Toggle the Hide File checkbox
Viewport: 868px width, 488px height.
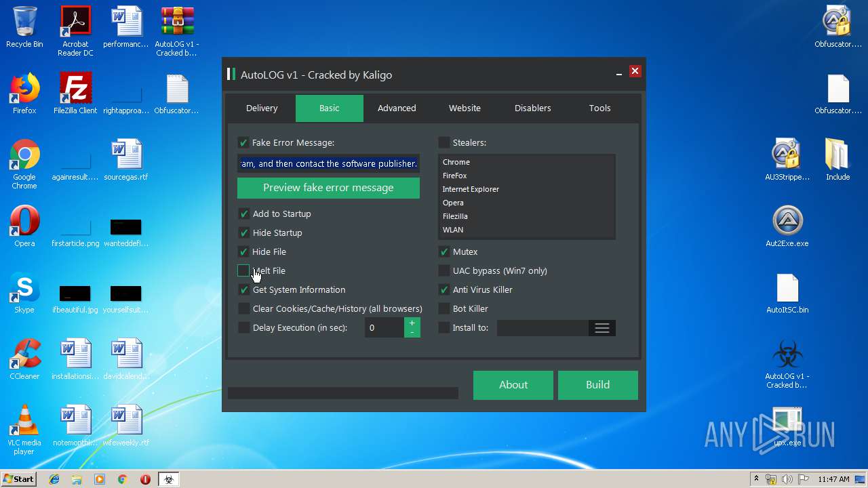(x=243, y=251)
